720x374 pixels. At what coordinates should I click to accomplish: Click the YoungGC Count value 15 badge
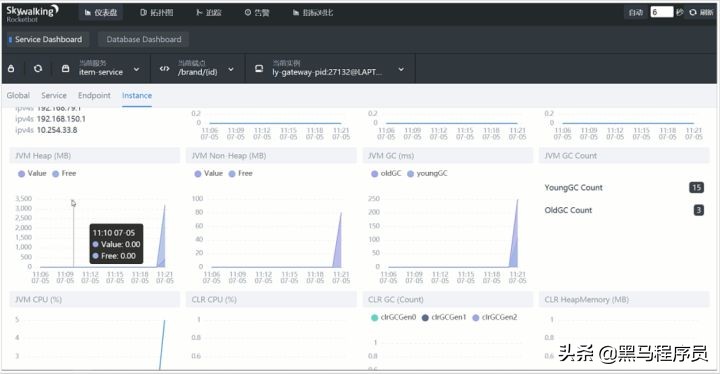click(x=697, y=187)
